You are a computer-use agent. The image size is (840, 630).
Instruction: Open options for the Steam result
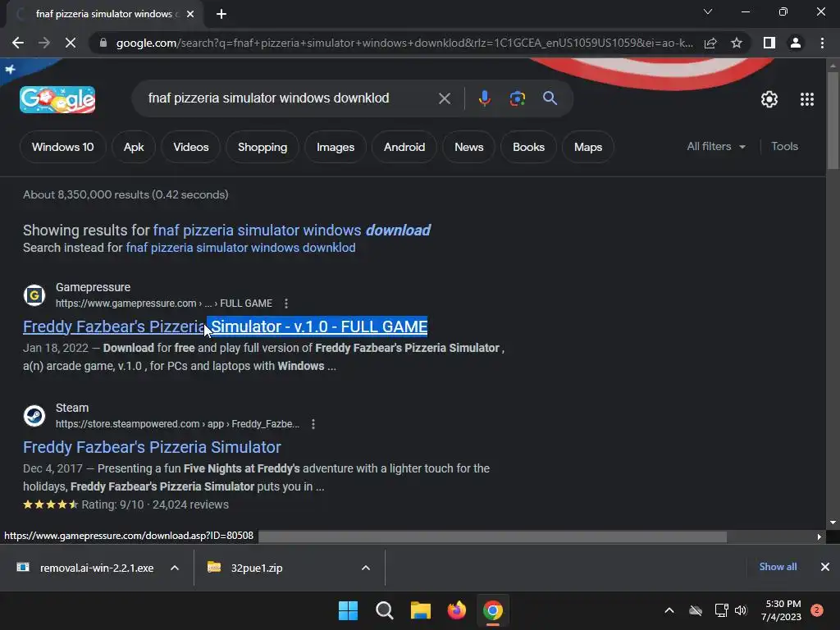(x=313, y=424)
